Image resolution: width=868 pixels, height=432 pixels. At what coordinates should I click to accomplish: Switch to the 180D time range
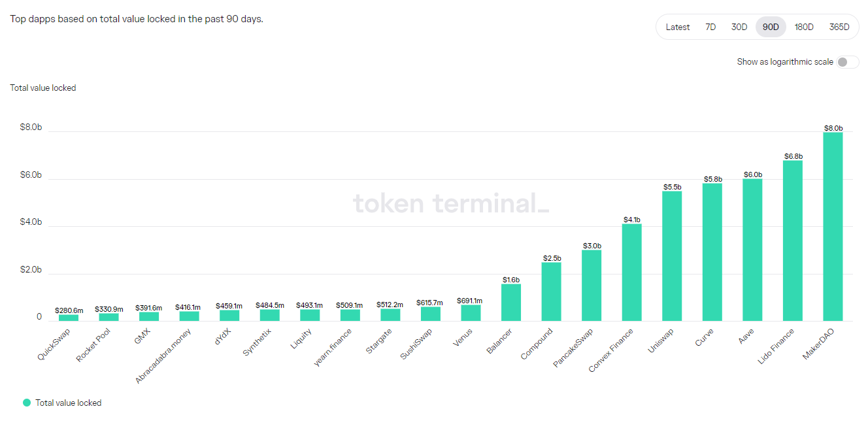[804, 27]
